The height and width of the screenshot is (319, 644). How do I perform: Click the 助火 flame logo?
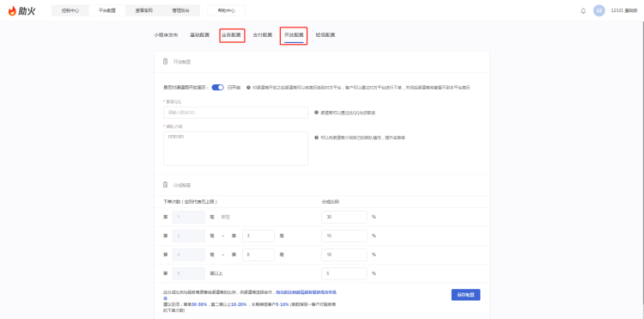(x=21, y=11)
